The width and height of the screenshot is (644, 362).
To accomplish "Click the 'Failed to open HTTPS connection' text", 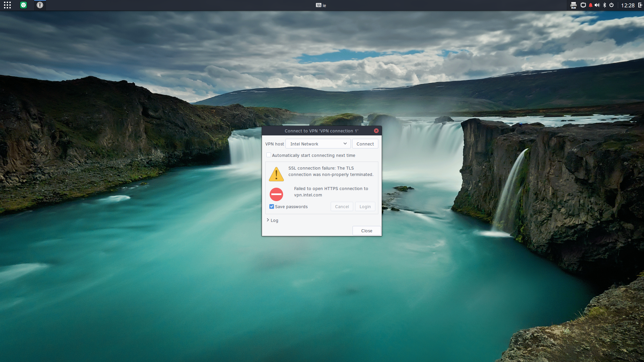I will pyautogui.click(x=331, y=192).
